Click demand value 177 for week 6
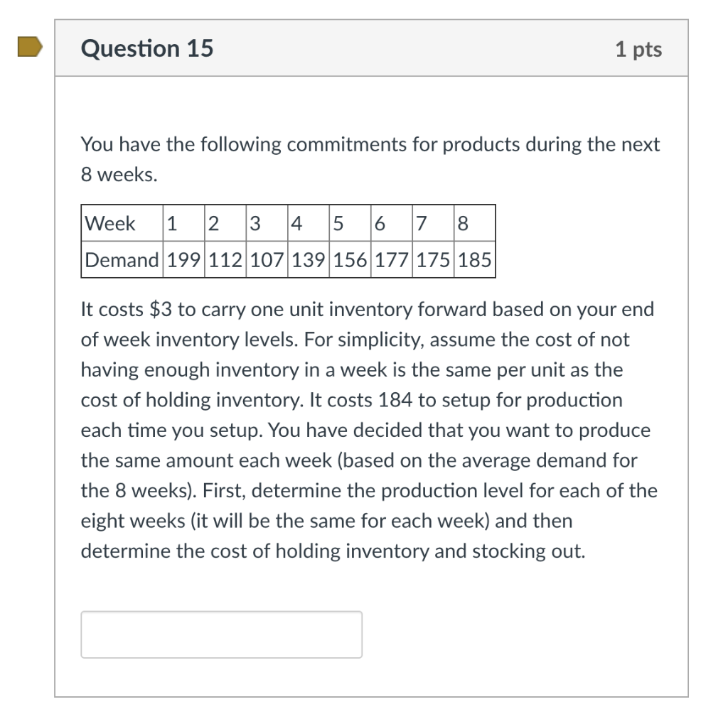Viewport: 728px width, 719px height. [x=390, y=260]
